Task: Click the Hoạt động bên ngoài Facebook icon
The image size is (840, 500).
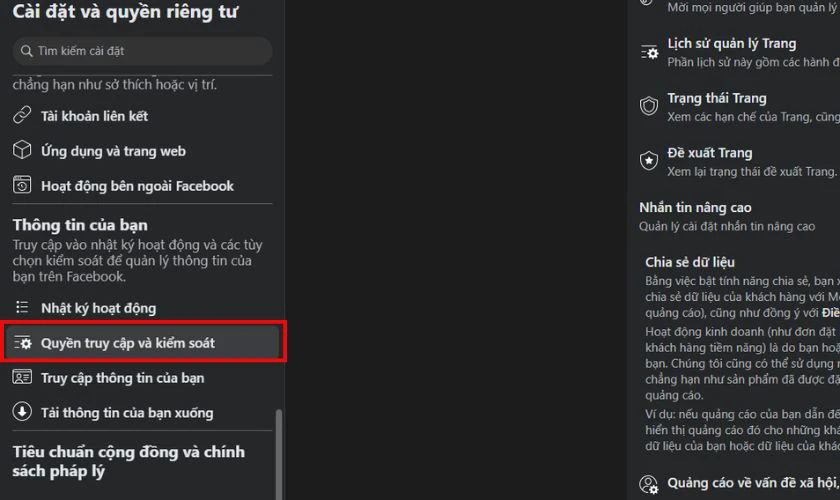Action: point(22,185)
